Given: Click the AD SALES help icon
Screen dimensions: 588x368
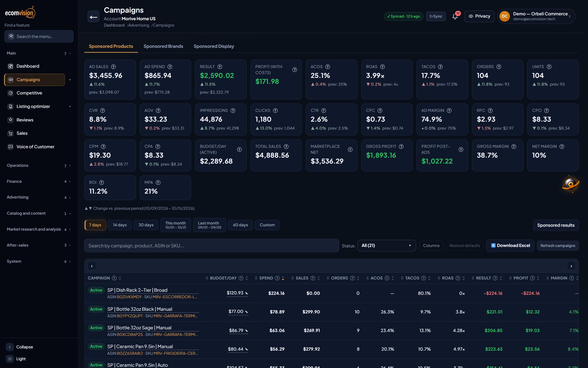Looking at the screenshot, I should [113, 67].
